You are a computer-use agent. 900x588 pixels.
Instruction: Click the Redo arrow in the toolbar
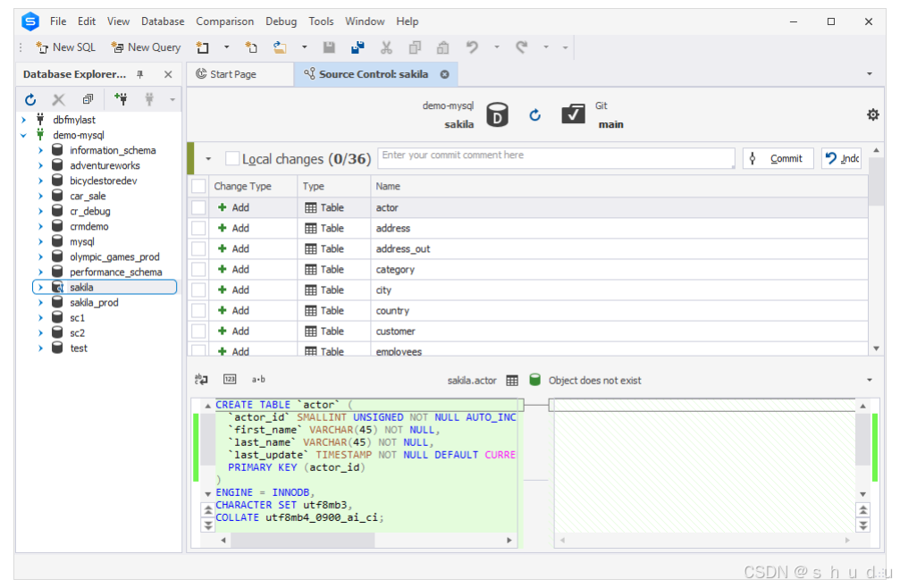[522, 47]
